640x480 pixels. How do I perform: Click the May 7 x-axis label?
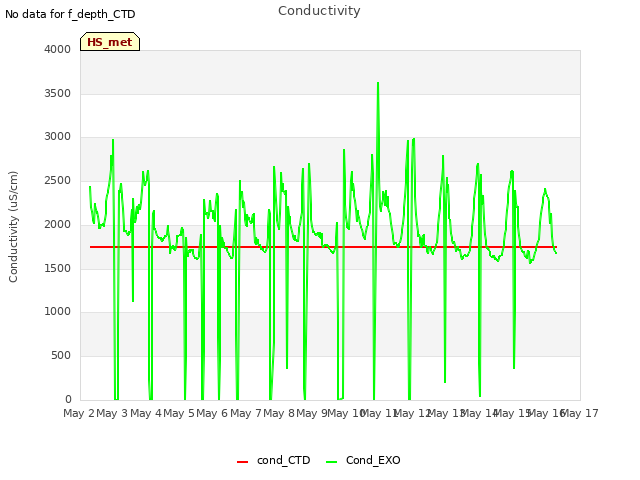[245, 413]
